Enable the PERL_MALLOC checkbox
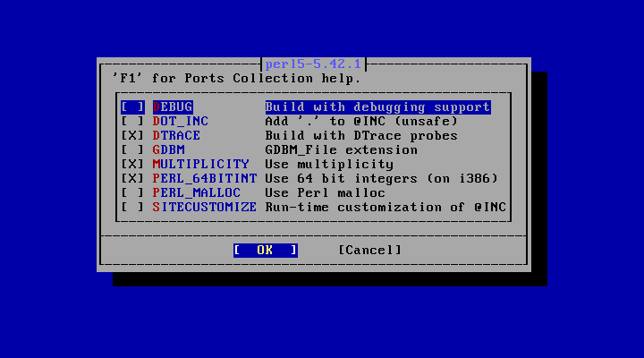644x358 pixels. click(x=132, y=192)
